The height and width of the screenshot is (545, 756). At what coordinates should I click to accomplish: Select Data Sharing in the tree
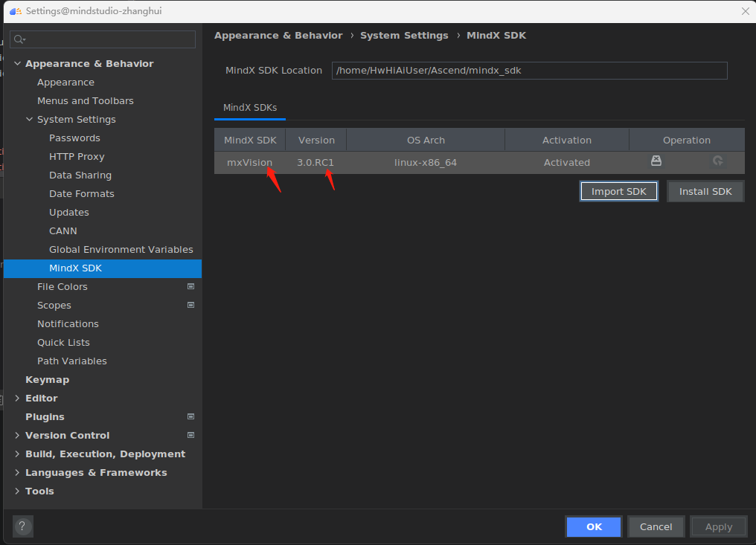point(80,175)
